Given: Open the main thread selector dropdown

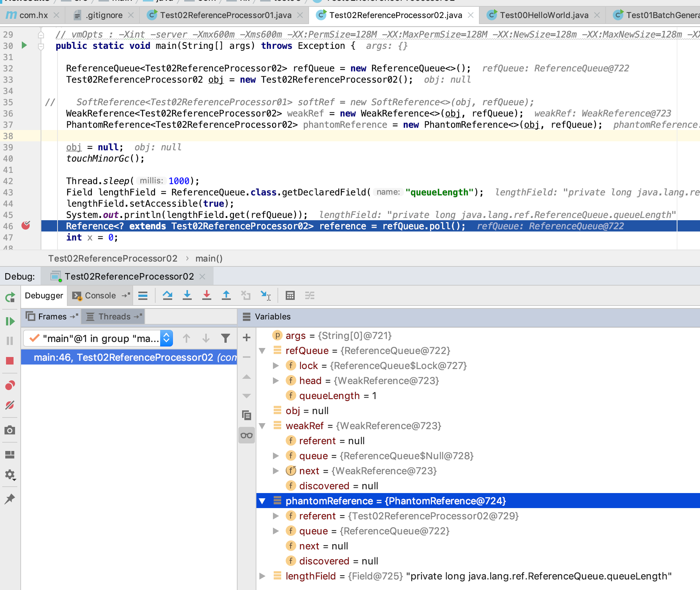Looking at the screenshot, I should [166, 338].
